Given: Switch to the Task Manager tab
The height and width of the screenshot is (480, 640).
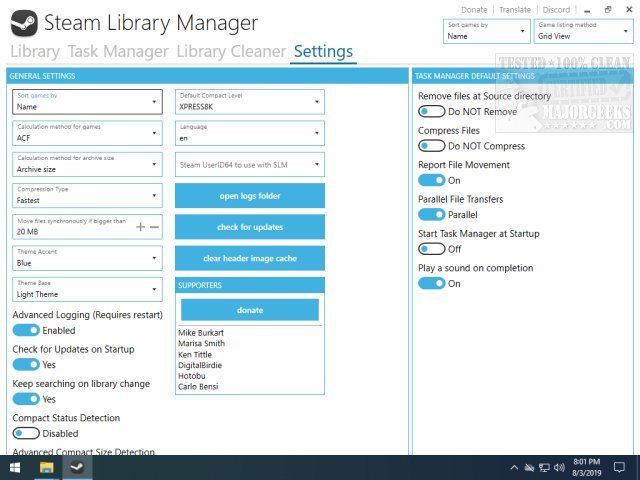Looking at the screenshot, I should [118, 51].
